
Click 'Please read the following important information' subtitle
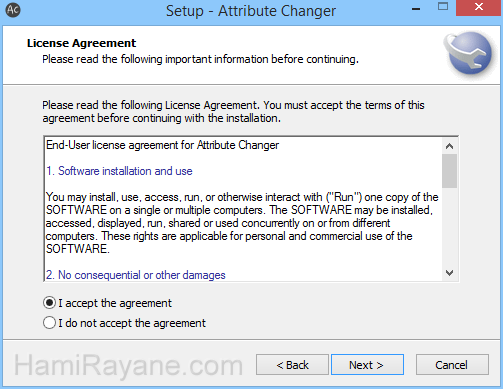200,59
